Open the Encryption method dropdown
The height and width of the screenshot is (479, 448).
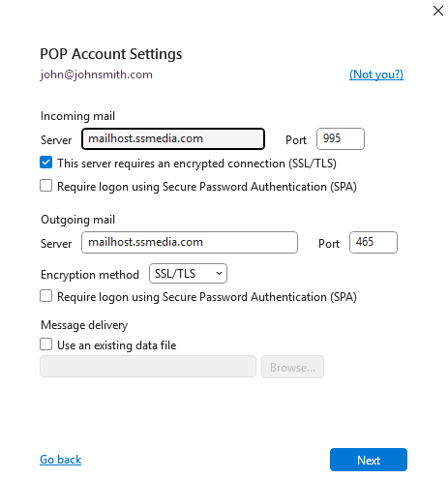point(188,274)
